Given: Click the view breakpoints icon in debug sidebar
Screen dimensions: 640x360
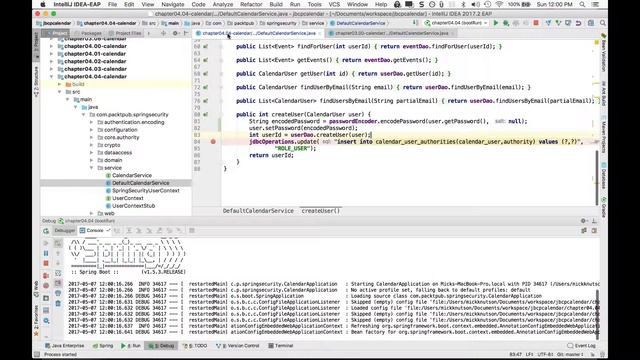Looking at the screenshot, I should [x=46, y=276].
